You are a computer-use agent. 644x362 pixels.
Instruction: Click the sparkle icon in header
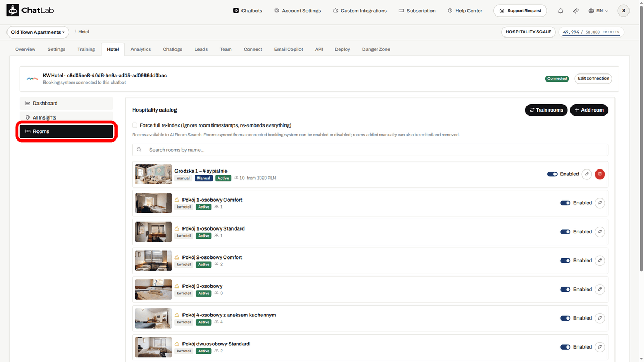click(576, 11)
